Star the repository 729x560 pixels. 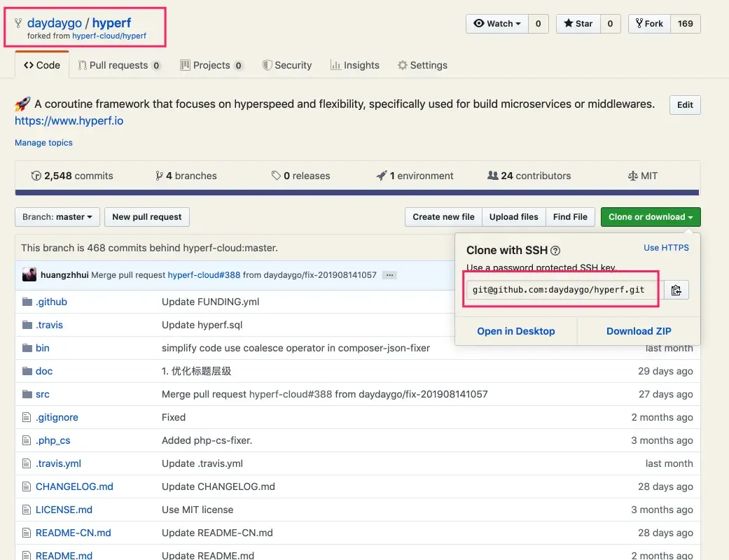pos(578,24)
